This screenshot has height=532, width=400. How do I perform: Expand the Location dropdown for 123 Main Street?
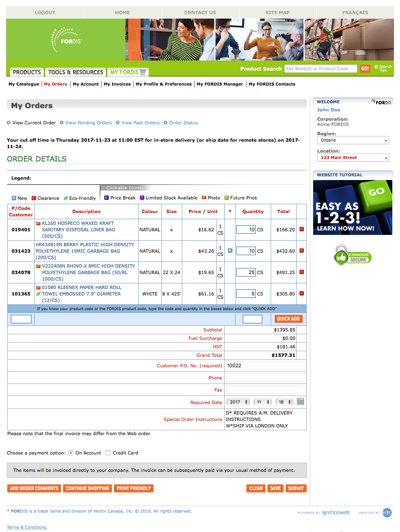click(353, 158)
